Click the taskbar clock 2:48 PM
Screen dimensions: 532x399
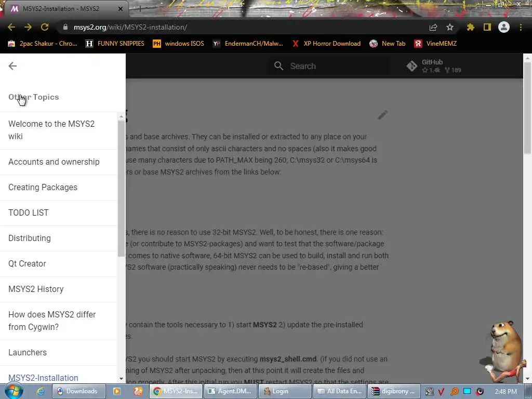[506, 392]
